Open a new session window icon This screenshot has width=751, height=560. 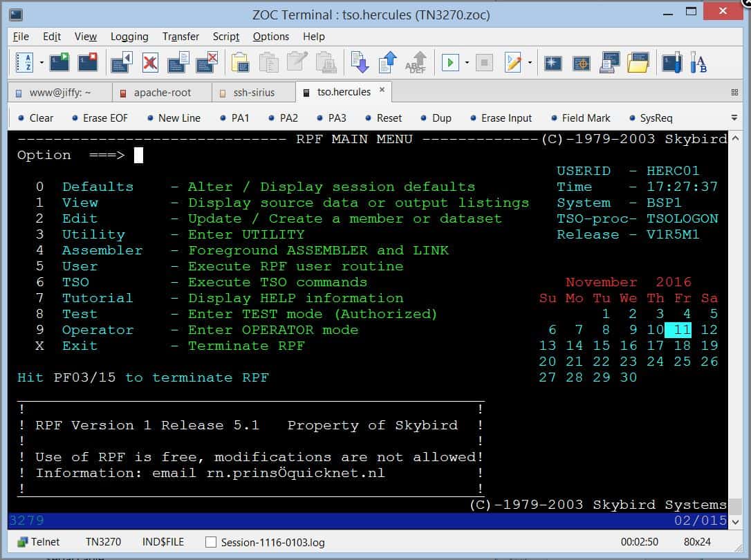coord(60,62)
